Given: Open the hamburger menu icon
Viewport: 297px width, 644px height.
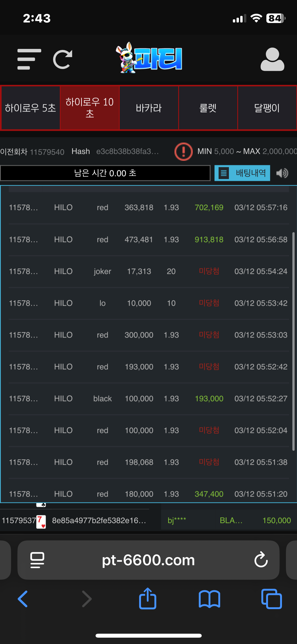Looking at the screenshot, I should point(29,59).
